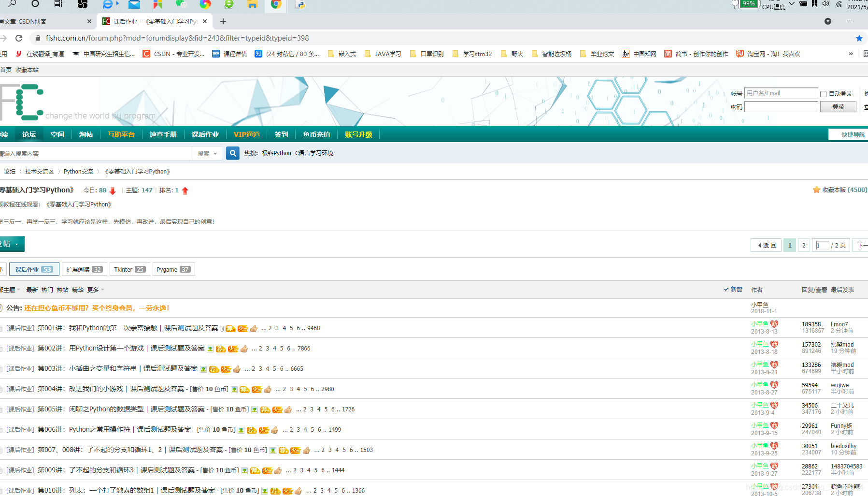868x496 pixels.
Task: Jump to last page 9468 of 第001讲
Action: pos(313,328)
